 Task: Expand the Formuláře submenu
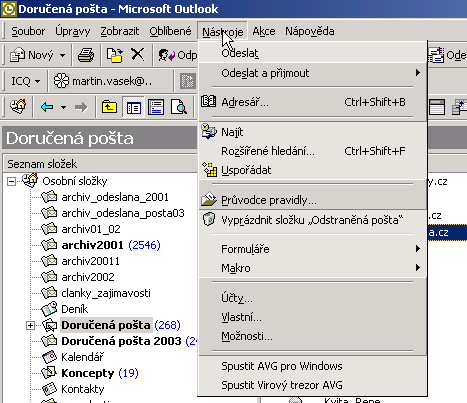click(313, 249)
